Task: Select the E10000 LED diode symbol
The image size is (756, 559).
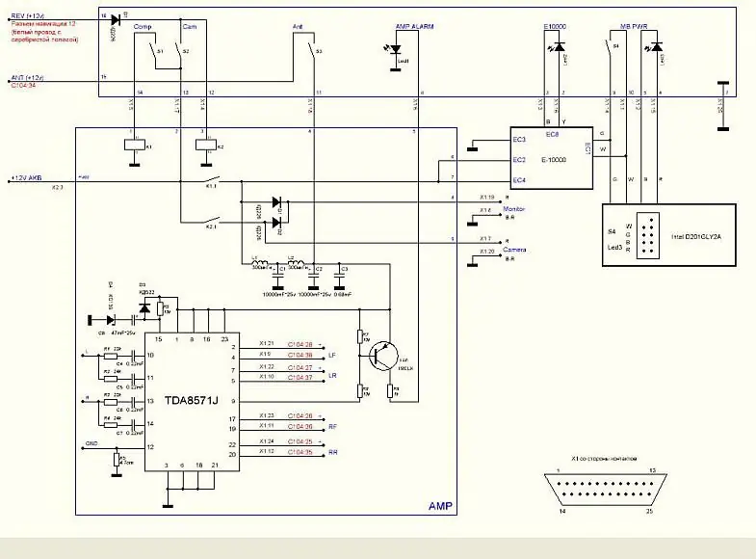Action: click(x=559, y=47)
